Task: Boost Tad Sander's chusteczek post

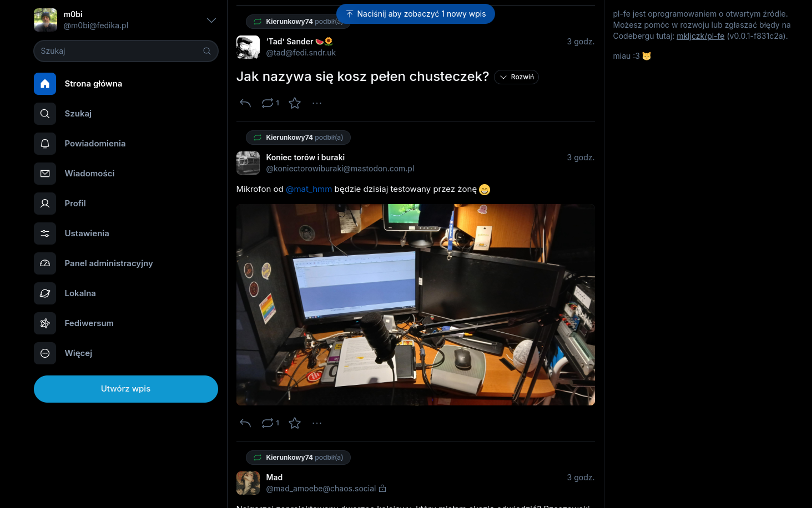Action: tap(268, 103)
